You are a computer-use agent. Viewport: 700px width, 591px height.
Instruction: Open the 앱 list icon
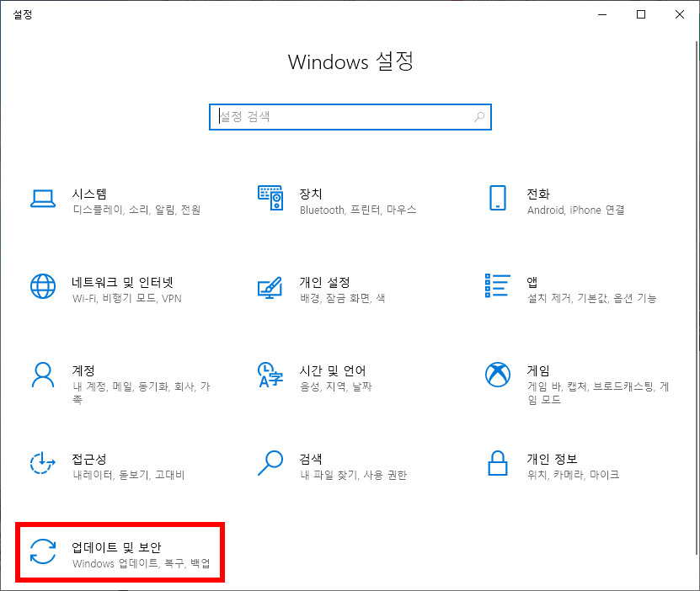click(497, 285)
